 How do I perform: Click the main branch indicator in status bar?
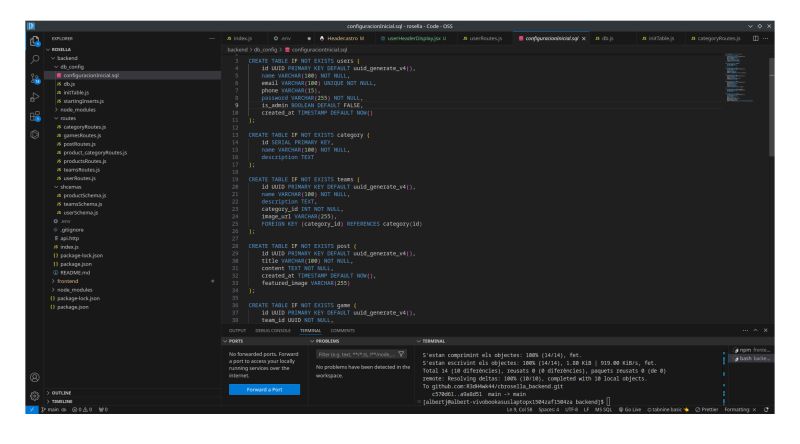(x=54, y=409)
